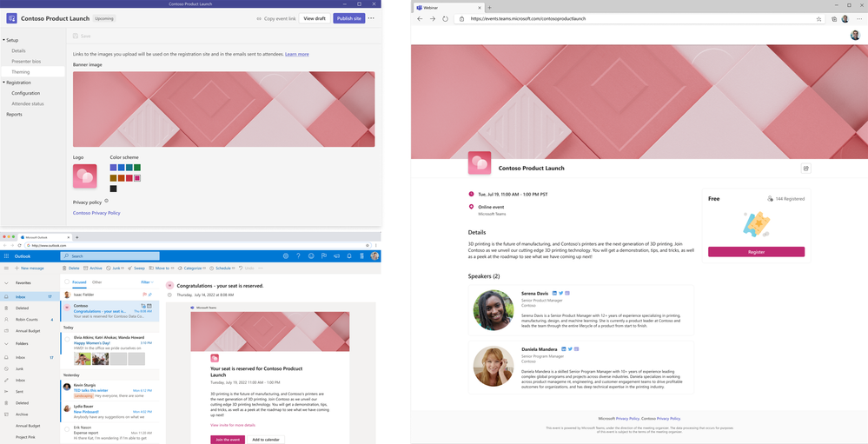Open the Schedule dropdown
Viewport: 868px width, 444px height.
tap(222, 268)
